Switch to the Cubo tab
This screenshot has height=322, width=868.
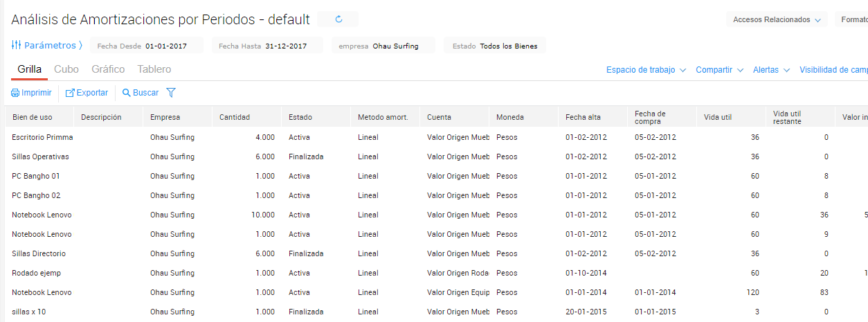click(66, 69)
